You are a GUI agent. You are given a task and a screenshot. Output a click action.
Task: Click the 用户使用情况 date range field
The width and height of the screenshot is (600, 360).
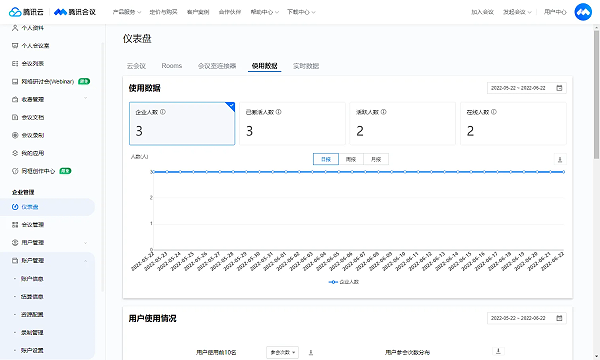527,318
